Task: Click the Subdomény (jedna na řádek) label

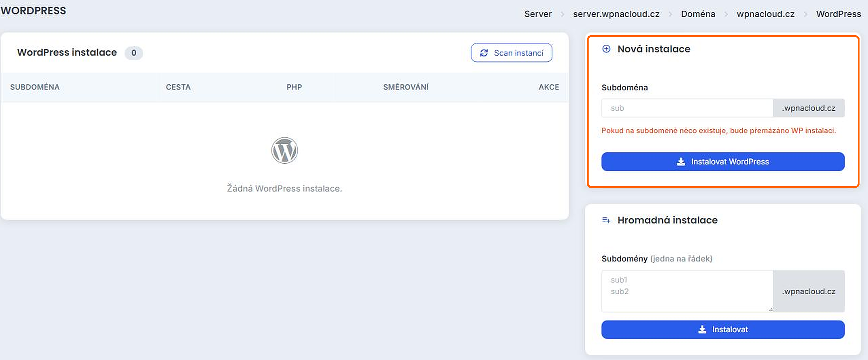Action: 657,259
